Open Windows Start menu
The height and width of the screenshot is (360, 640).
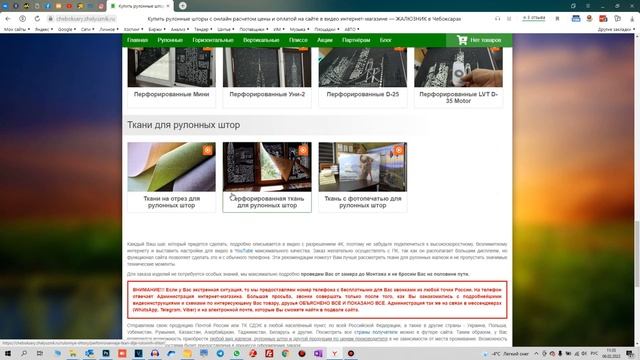pos(7,353)
